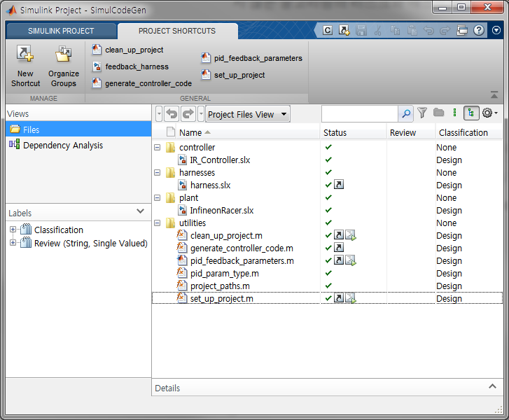The width and height of the screenshot is (509, 420).
Task: Collapse the utilities folder
Action: tap(157, 223)
